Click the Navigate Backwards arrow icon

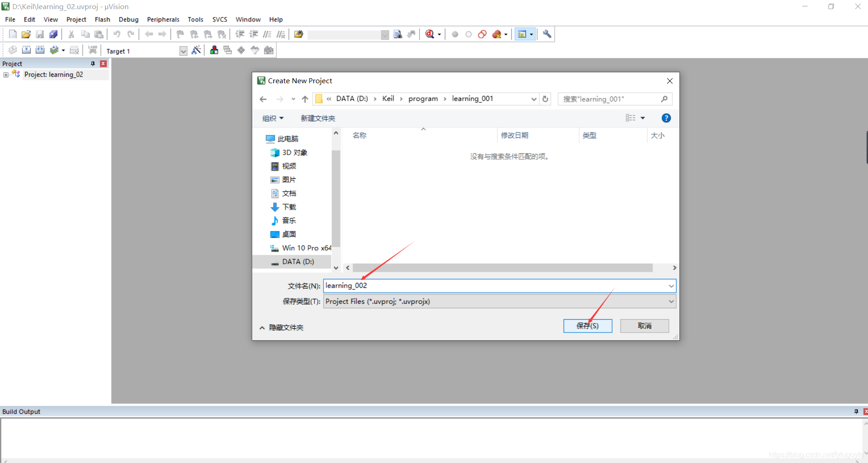pyautogui.click(x=149, y=34)
